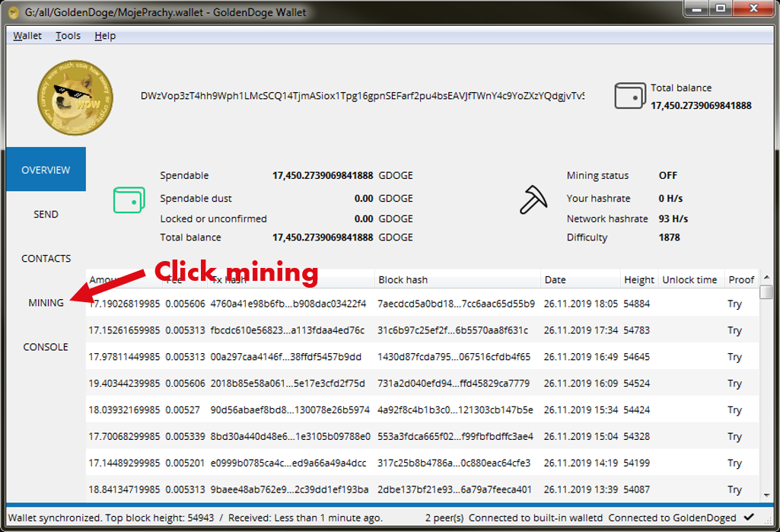Open the Contacts tab

pos(46,258)
